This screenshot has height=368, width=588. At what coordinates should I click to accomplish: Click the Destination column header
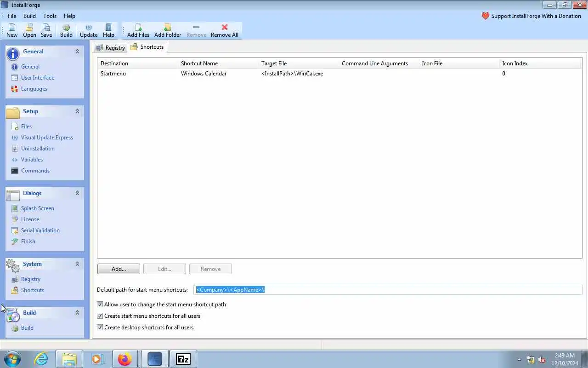pyautogui.click(x=138, y=63)
